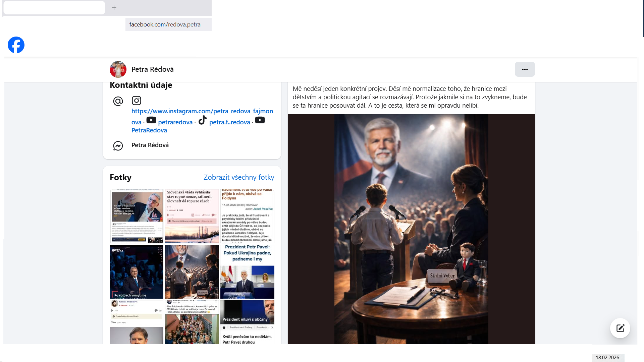This screenshot has height=362, width=644.
Task: Click the @ contact icon
Action: 118,101
